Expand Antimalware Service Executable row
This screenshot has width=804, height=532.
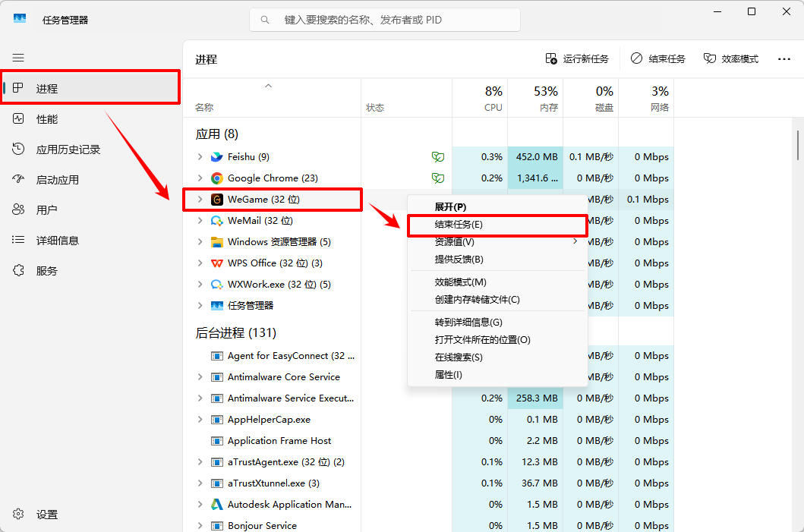pos(200,398)
